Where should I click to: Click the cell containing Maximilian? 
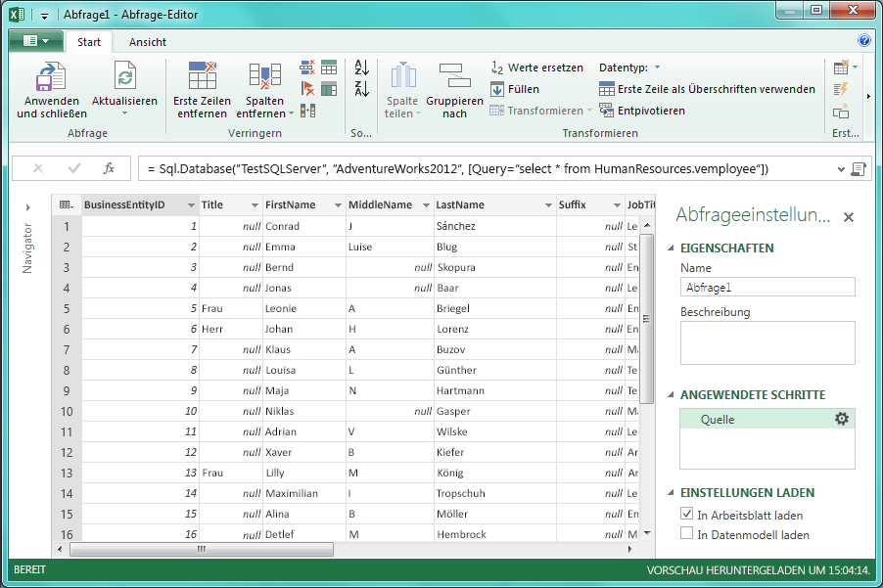[x=304, y=493]
